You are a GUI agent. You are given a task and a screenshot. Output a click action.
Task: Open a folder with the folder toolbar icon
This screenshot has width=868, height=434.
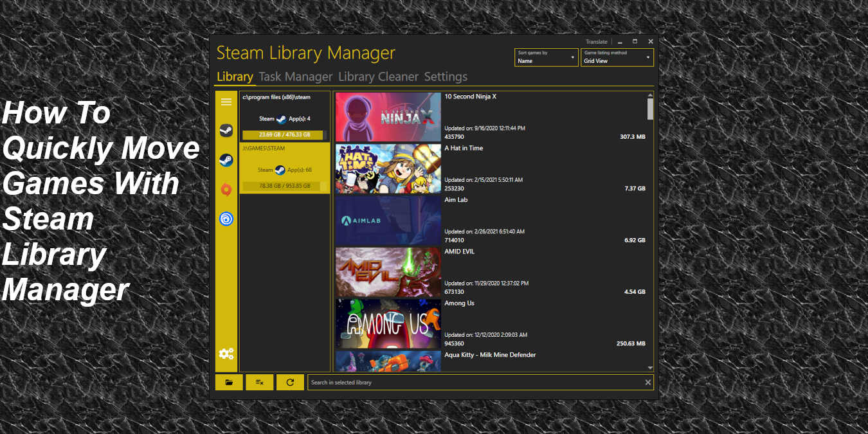[x=229, y=382]
